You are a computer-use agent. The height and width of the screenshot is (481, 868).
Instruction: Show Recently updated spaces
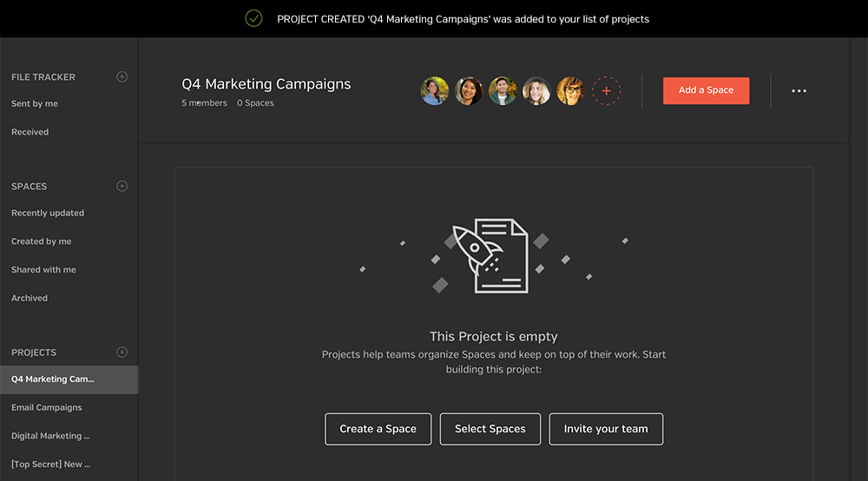(x=48, y=213)
